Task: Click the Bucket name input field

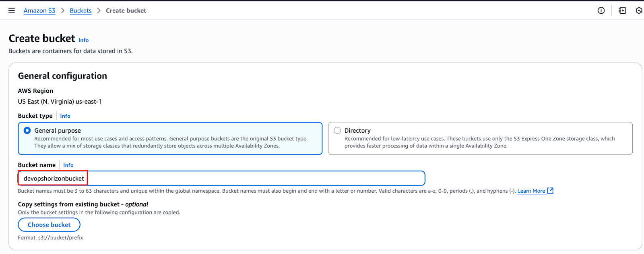Action: click(221, 178)
